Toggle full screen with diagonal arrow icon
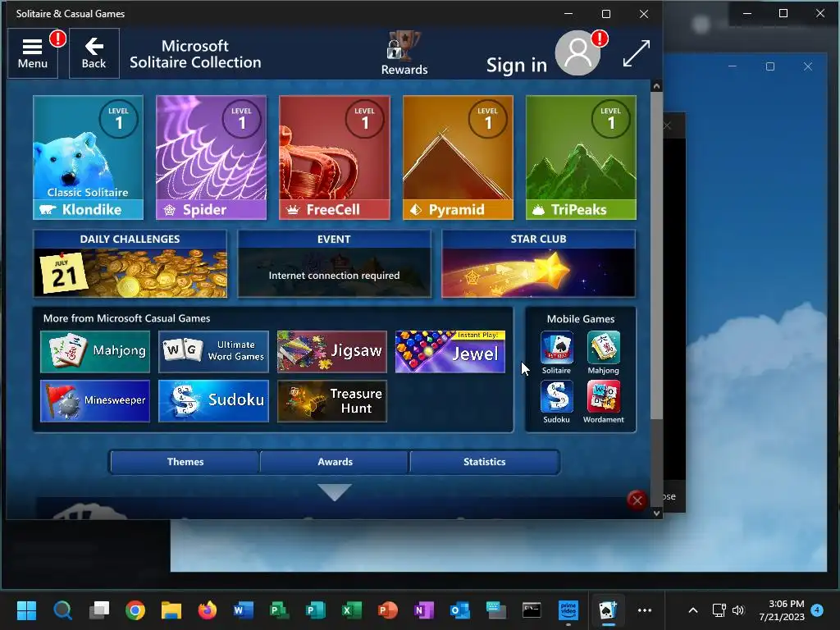Screen dimensions: 840x630 tap(637, 53)
